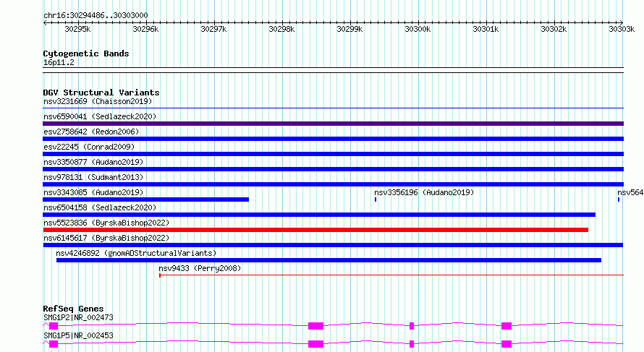
Task: Click the nsv4246892 (gnomADStructuralVariants) label
Action: tap(136, 253)
